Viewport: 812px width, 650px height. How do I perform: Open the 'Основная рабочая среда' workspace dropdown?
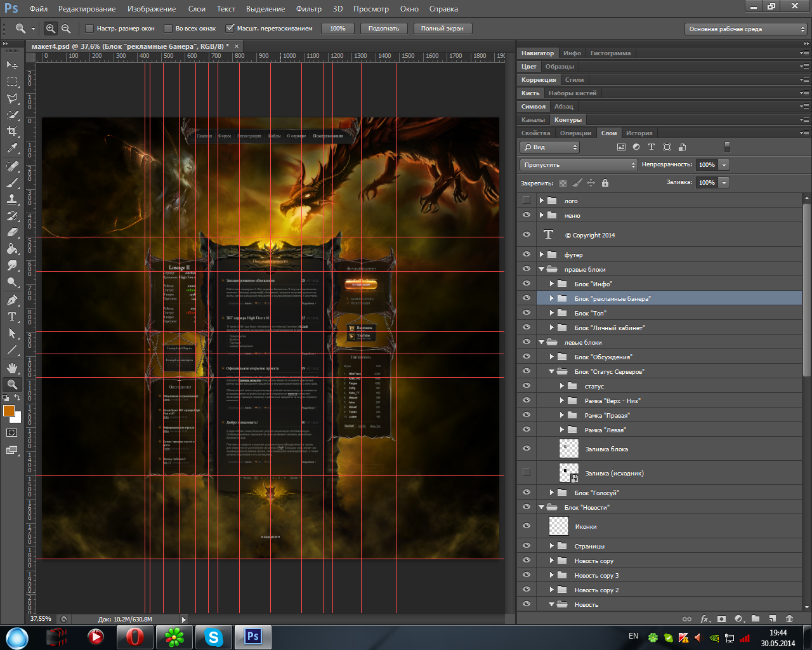[x=745, y=29]
